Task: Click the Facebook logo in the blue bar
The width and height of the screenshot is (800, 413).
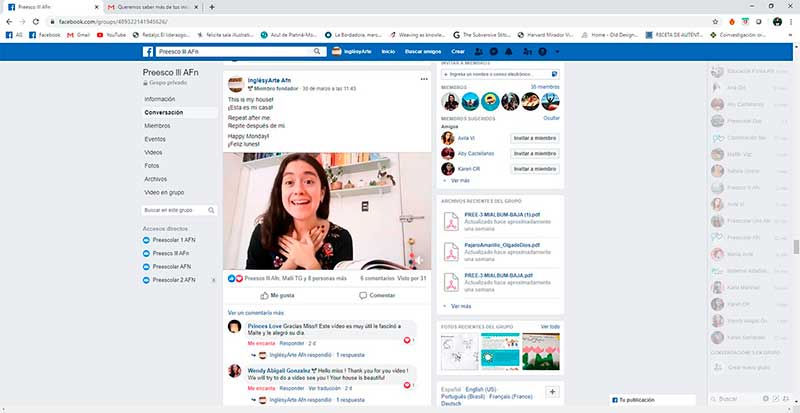Action: click(148, 52)
